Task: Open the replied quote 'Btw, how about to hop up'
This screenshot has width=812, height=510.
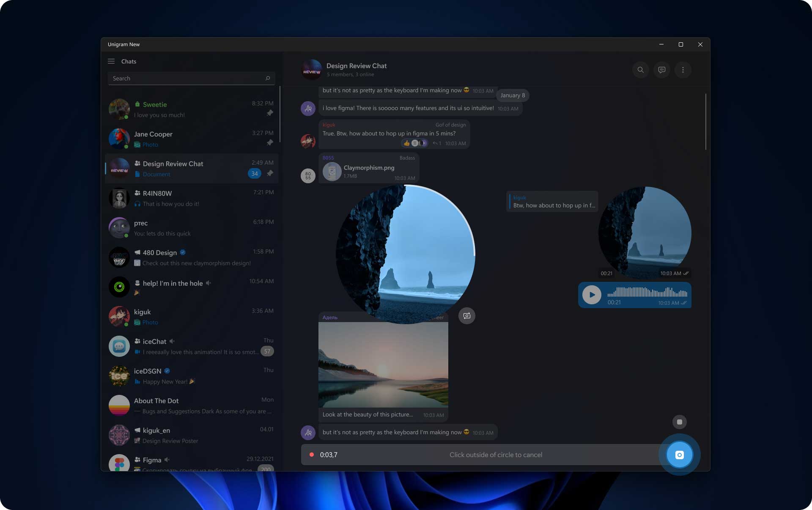Action: pos(552,202)
